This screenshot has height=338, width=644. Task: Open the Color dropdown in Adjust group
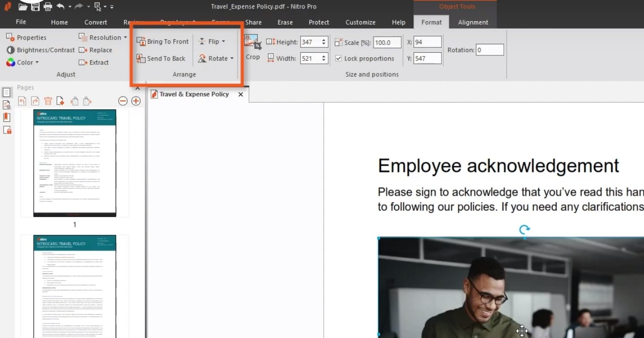(23, 62)
